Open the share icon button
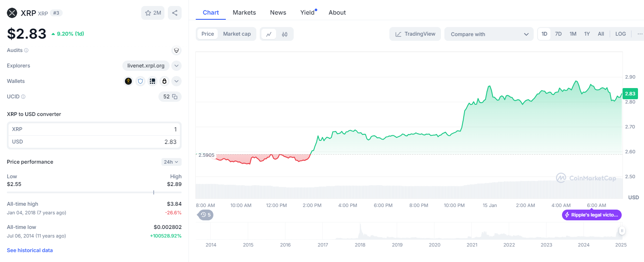The width and height of the screenshot is (644, 262). pyautogui.click(x=175, y=13)
